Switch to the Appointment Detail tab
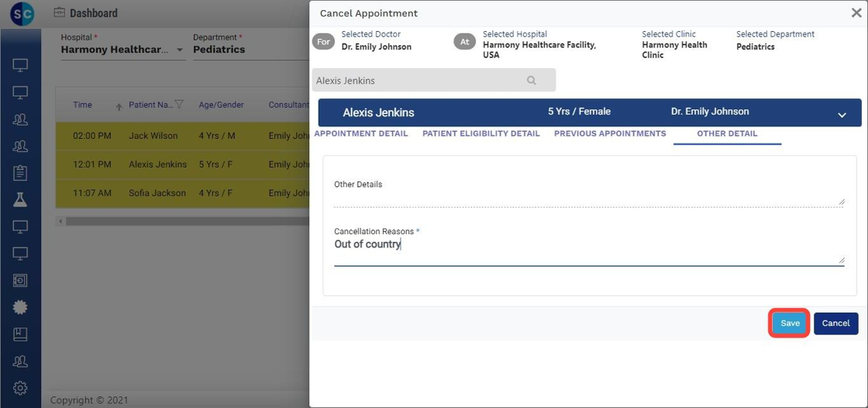Viewport: 868px width, 408px height. point(361,133)
